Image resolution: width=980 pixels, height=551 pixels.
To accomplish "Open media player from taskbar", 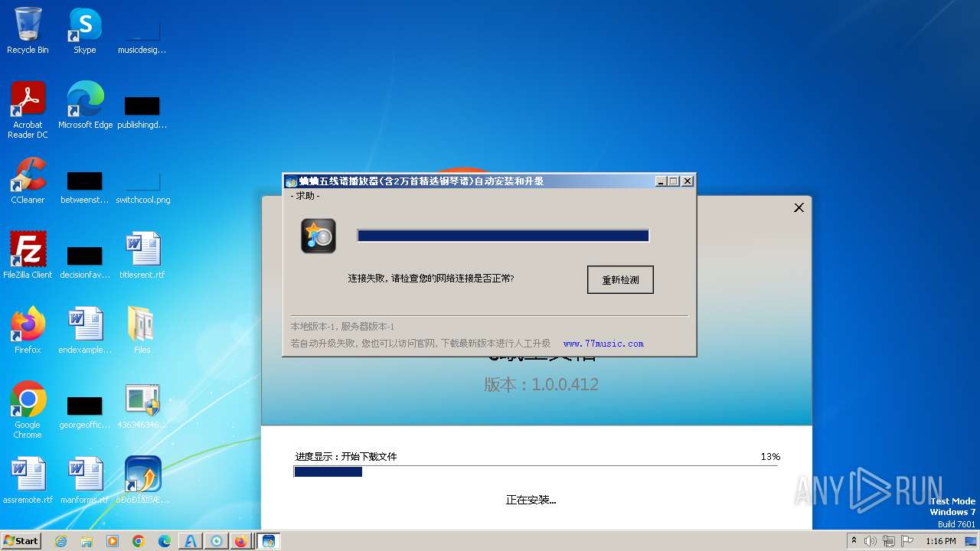I will coord(113,541).
